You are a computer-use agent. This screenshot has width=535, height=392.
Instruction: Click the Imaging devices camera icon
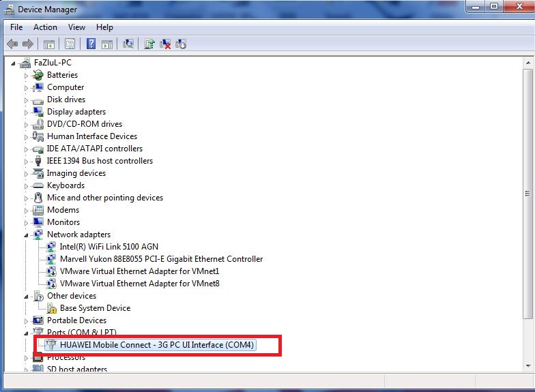click(38, 173)
